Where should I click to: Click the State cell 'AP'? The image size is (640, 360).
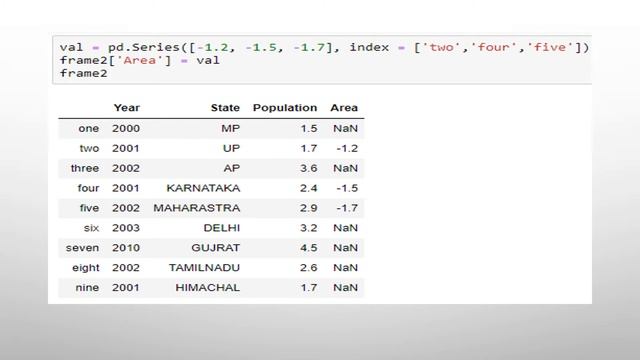click(231, 168)
